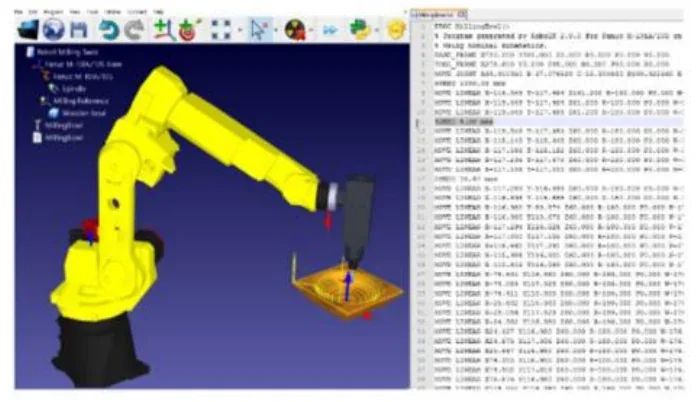Select the MillingBowl machining project item
The height and width of the screenshot is (402, 698).
point(64,126)
